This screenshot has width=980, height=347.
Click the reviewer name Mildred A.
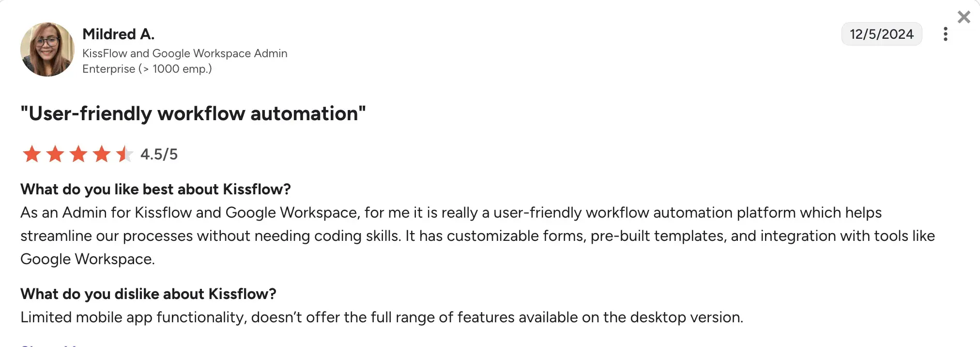(x=119, y=33)
